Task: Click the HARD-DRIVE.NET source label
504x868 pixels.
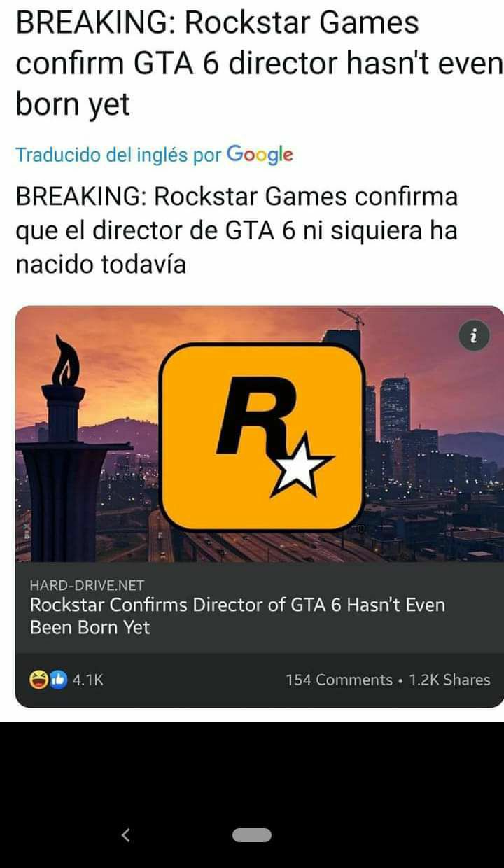Action: pos(87,585)
